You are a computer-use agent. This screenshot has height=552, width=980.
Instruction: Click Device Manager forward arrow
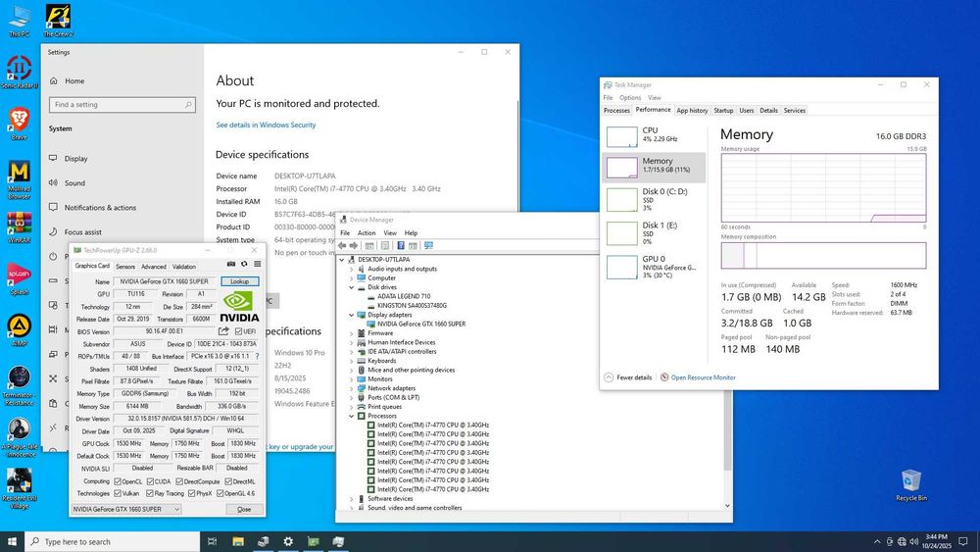(x=354, y=246)
